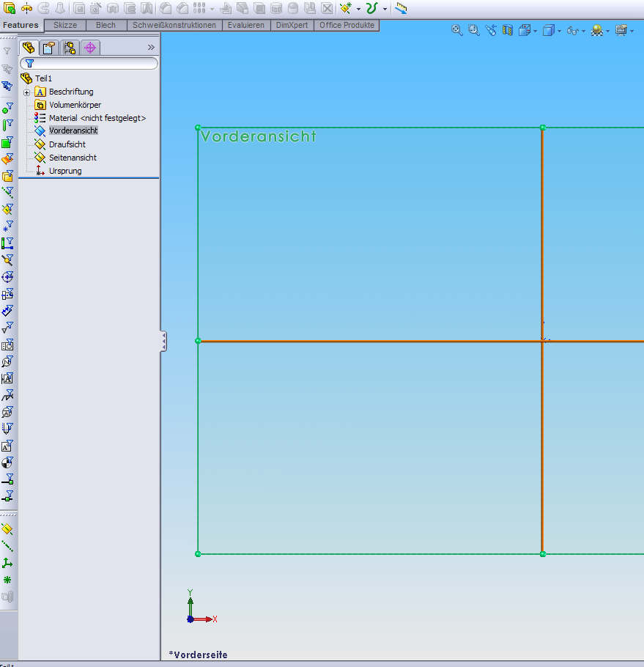Click the Zoom to Fit magnifier
644x667 pixels.
point(456,30)
